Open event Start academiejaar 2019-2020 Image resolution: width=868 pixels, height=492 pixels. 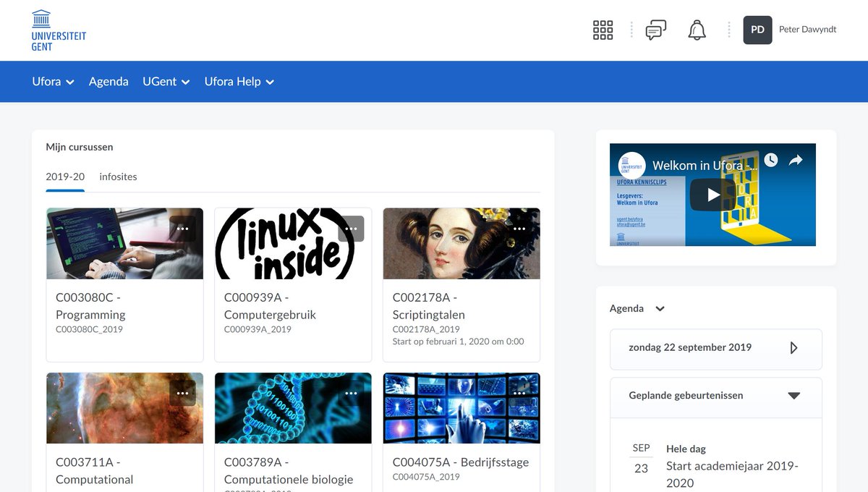point(732,475)
